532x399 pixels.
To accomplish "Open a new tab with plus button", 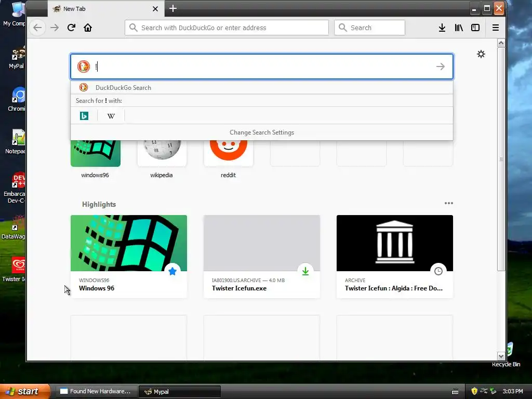I will coord(172,8).
